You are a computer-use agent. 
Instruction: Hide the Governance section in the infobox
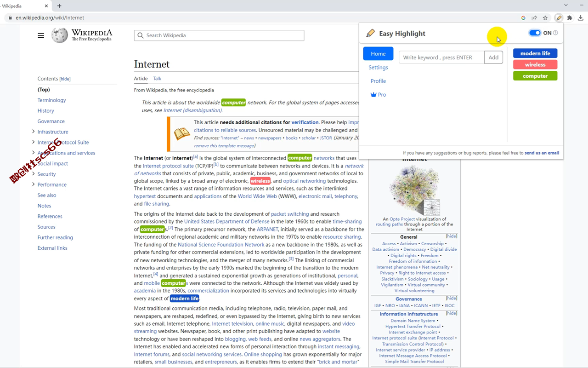click(x=452, y=299)
